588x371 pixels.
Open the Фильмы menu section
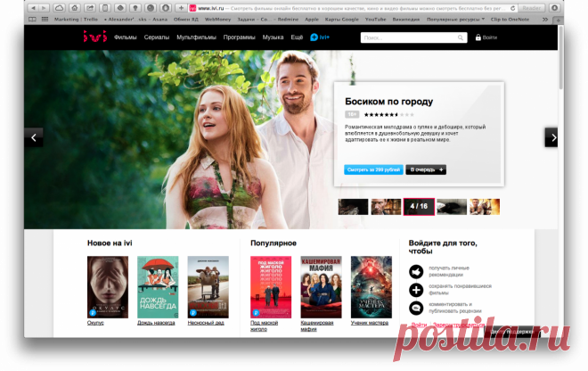(x=125, y=37)
